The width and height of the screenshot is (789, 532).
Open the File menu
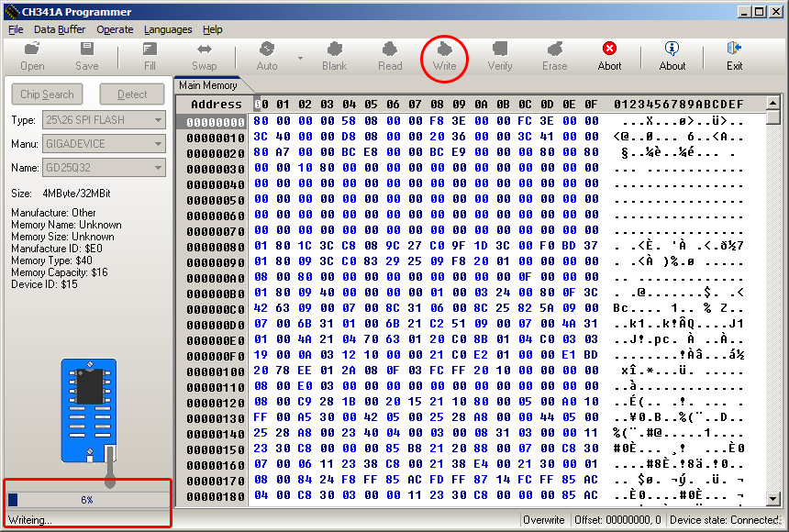click(16, 29)
